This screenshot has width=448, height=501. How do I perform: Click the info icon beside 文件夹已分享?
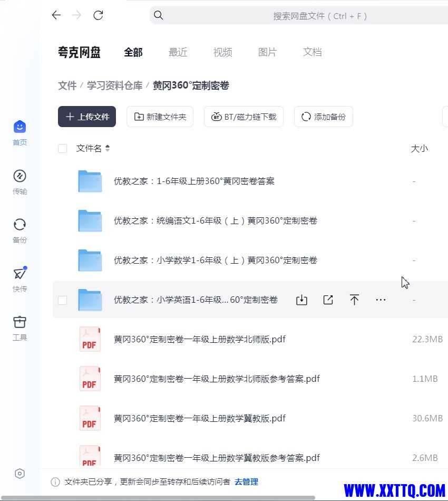point(55,482)
